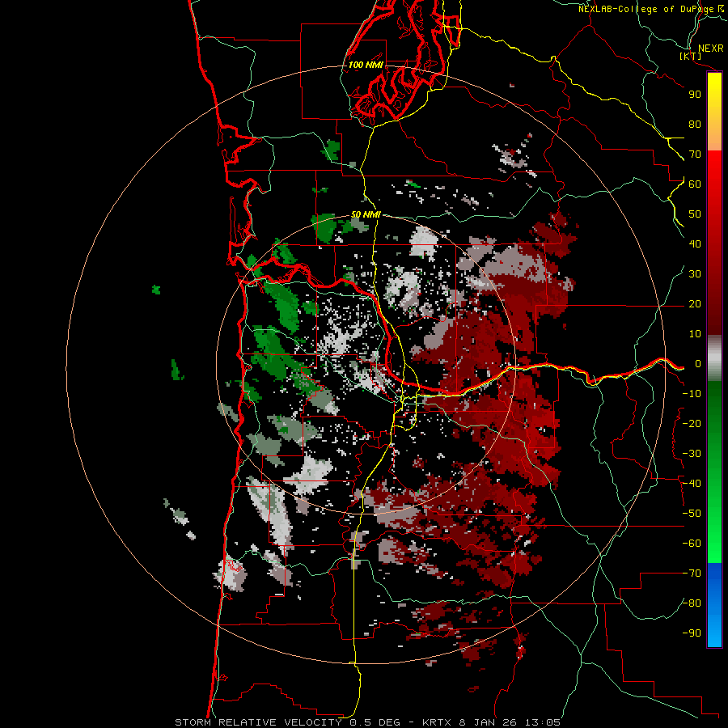Click the 20 value on the velocity scale
The height and width of the screenshot is (728, 728).
[x=695, y=303]
